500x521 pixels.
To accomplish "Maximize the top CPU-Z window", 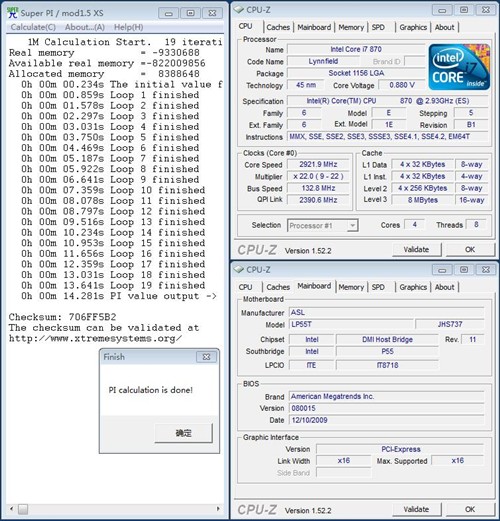I will [464, 10].
